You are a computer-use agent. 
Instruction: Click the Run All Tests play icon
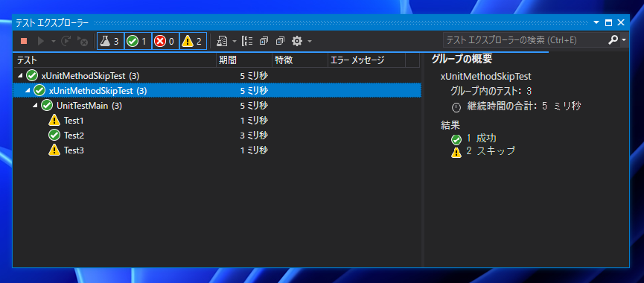41,41
